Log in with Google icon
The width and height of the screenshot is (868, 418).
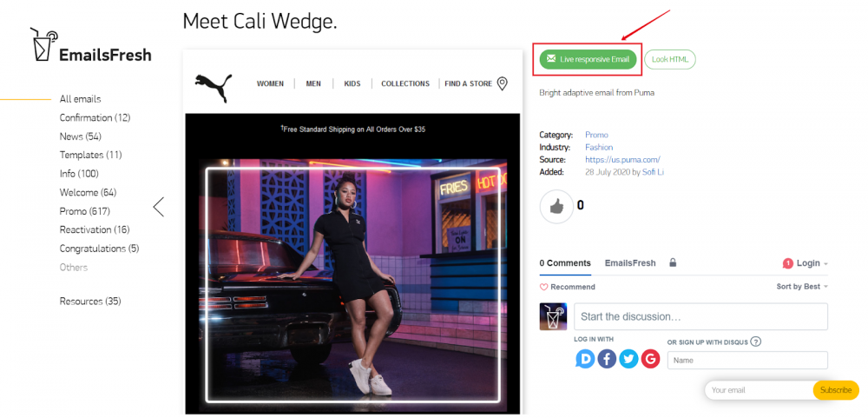(x=650, y=359)
